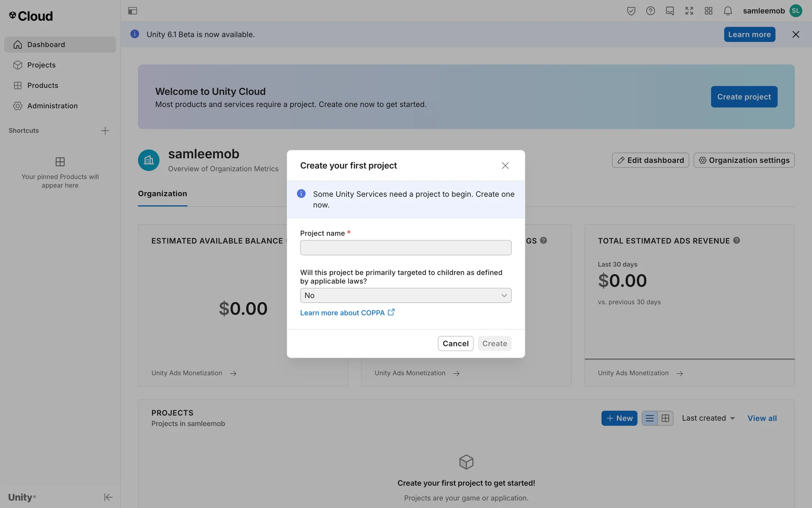Screen dimensions: 812x508
Task: Click the fullscreen expand icon in header
Action: [x=689, y=11]
